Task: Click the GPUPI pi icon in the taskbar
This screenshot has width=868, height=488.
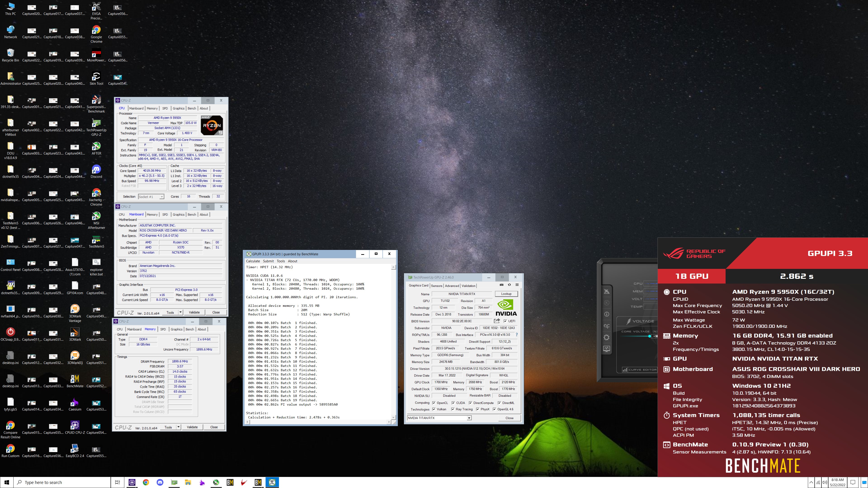Action: pos(272,482)
